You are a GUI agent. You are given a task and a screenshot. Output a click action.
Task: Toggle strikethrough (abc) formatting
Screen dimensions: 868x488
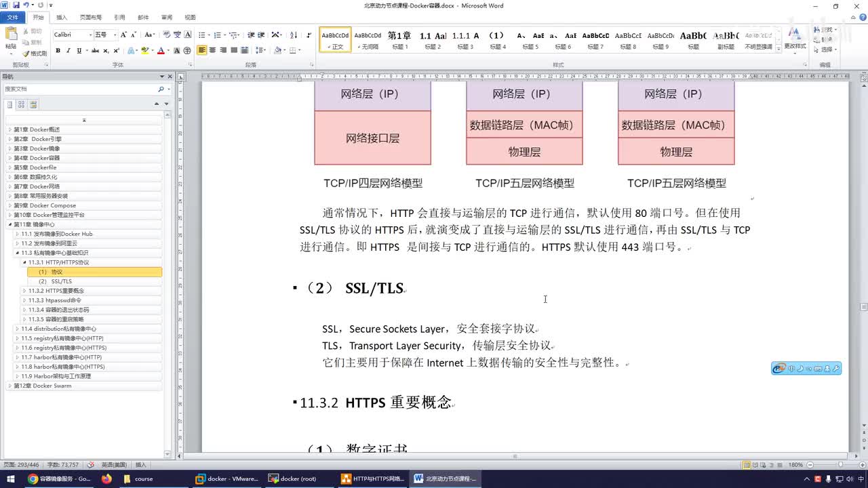click(x=96, y=51)
